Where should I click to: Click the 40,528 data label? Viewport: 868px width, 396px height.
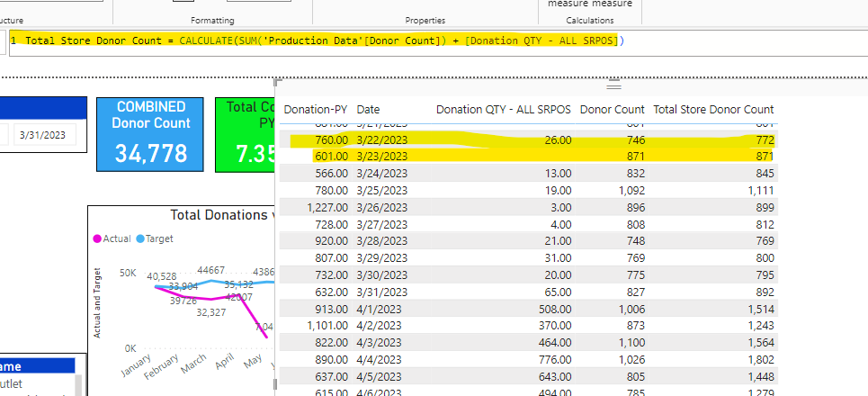click(162, 276)
